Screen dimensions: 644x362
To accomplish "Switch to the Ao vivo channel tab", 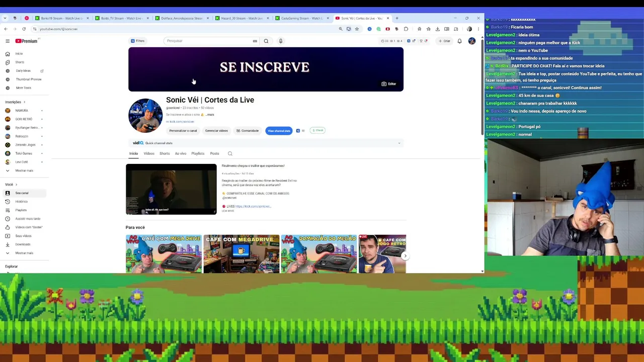I will [x=181, y=153].
